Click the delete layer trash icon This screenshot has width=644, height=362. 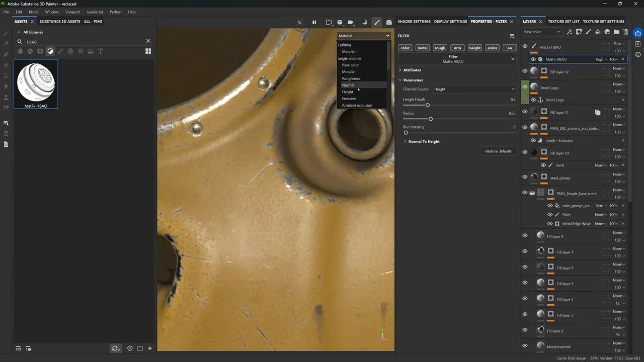click(626, 32)
